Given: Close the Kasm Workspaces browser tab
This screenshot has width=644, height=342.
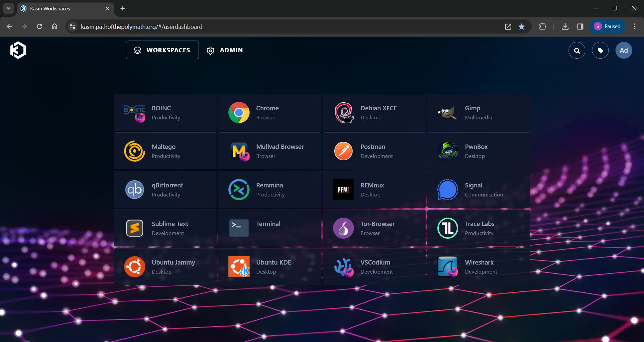Looking at the screenshot, I should tap(107, 8).
